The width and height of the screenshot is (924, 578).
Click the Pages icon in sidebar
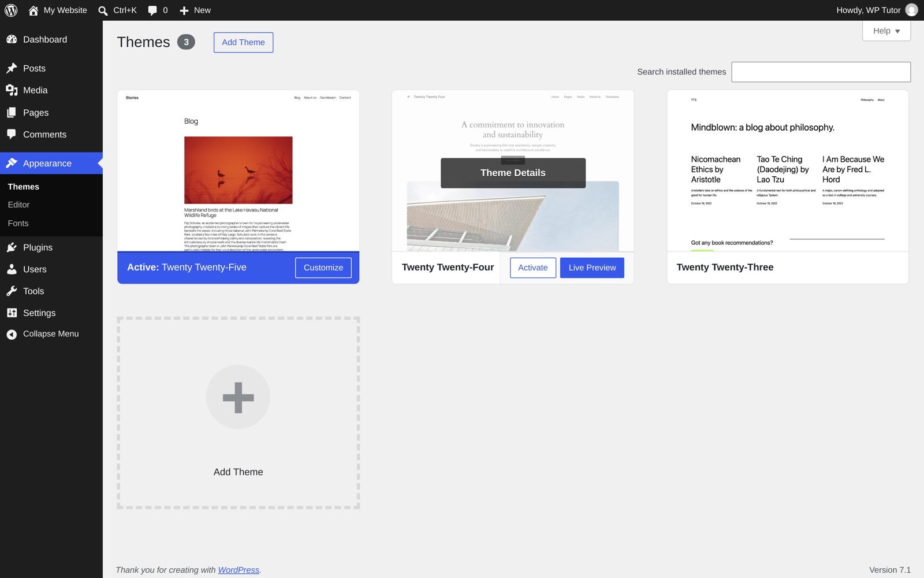pos(12,113)
